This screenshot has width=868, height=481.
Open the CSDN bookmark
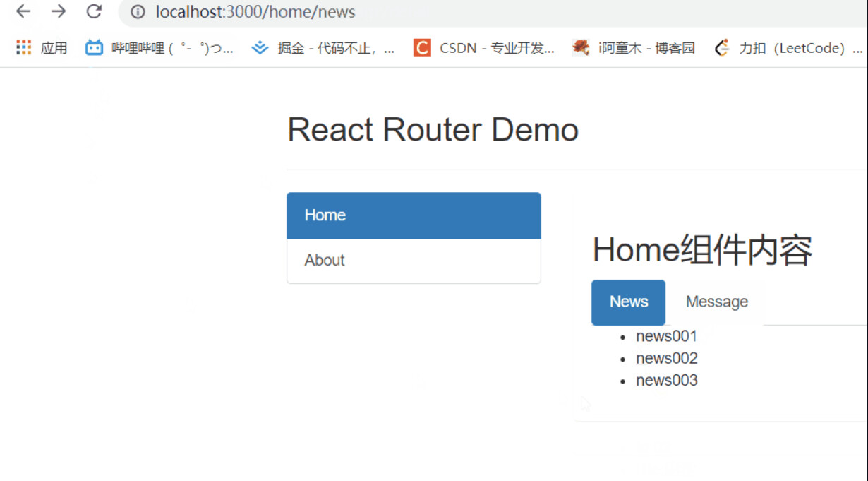[484, 48]
